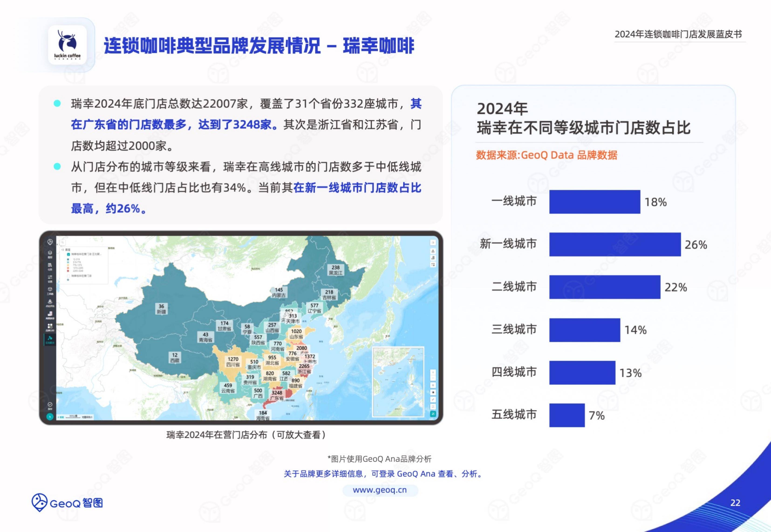Viewport: 771px width, 532px height.
Task: Open the building-chart icon in the map sidebar
Action: 50,316
